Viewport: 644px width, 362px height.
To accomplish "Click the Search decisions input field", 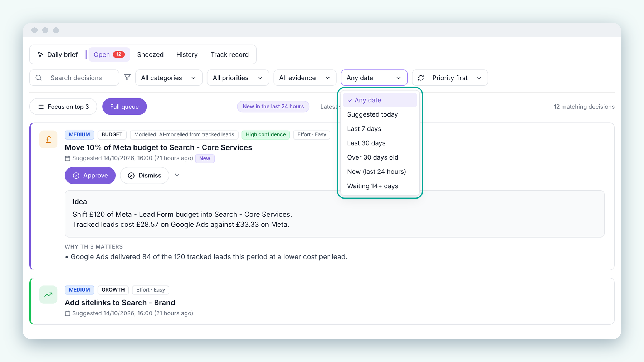I will click(74, 78).
